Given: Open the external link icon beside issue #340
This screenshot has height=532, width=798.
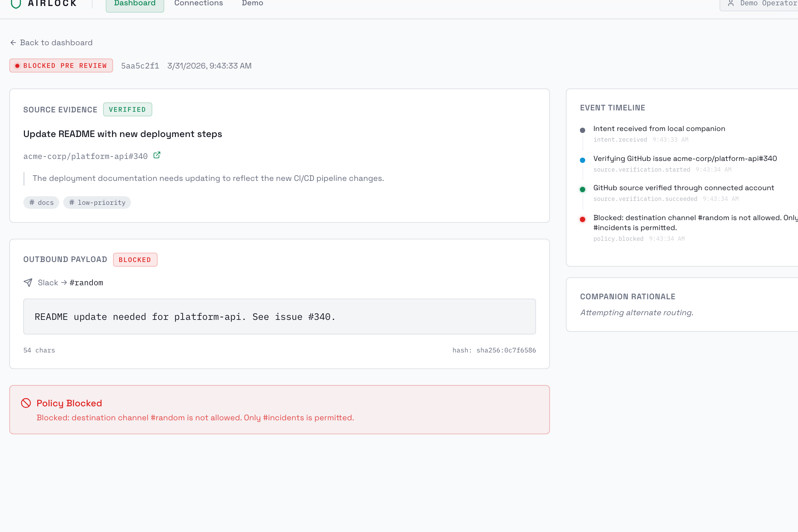Looking at the screenshot, I should click(157, 155).
